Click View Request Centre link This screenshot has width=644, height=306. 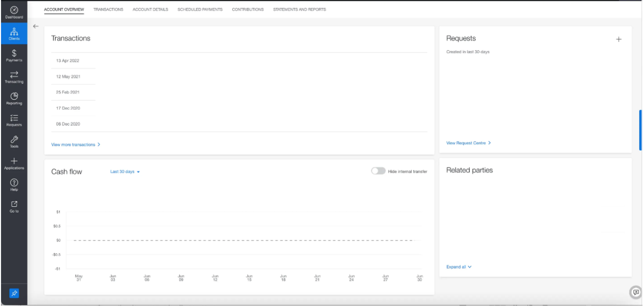[468, 143]
